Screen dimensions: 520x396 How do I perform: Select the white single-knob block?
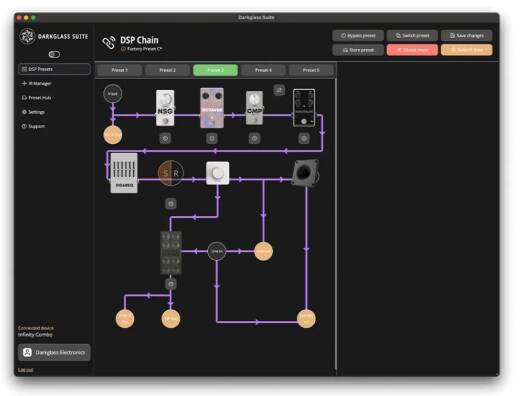[217, 173]
